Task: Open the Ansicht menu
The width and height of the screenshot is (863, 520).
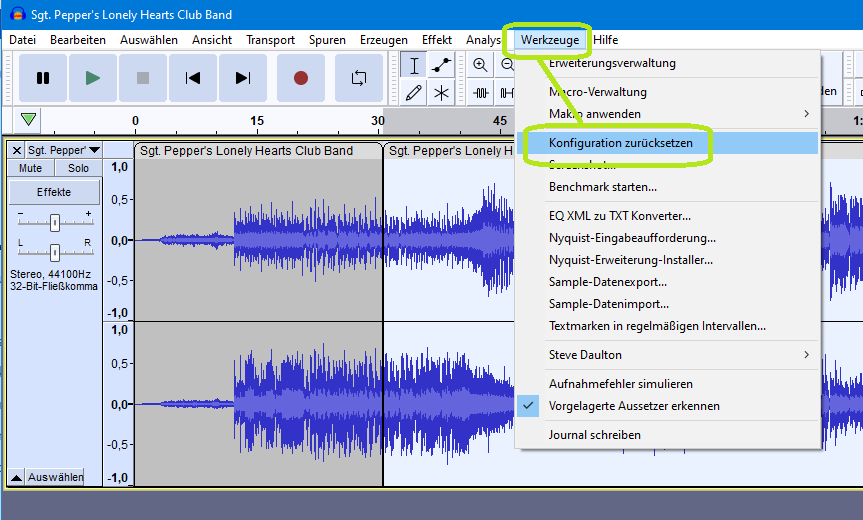Action: 212,40
